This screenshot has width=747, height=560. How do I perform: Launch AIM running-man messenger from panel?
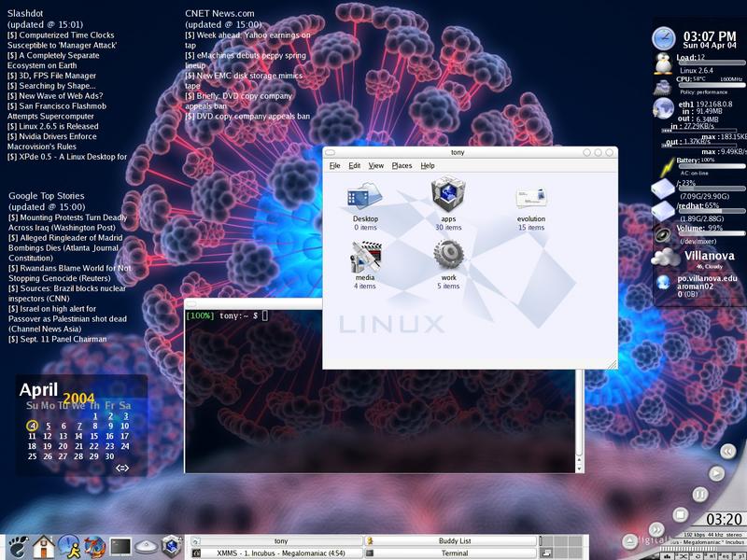point(69,547)
